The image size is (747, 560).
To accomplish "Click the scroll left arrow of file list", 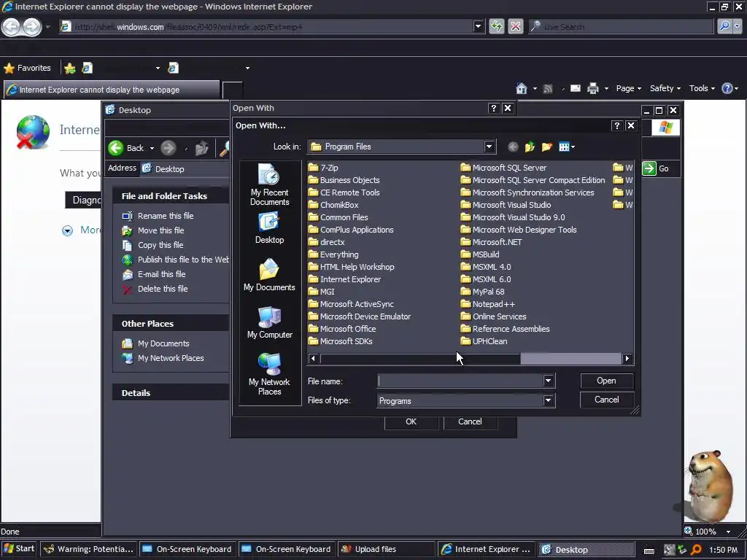I will tap(313, 358).
